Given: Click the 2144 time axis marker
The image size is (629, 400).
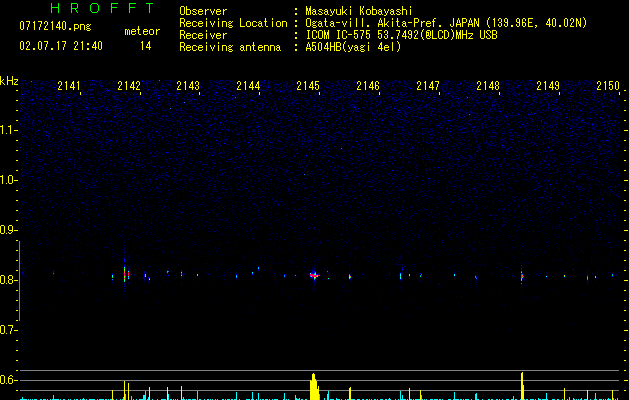Looking at the screenshot, I should (x=248, y=86).
